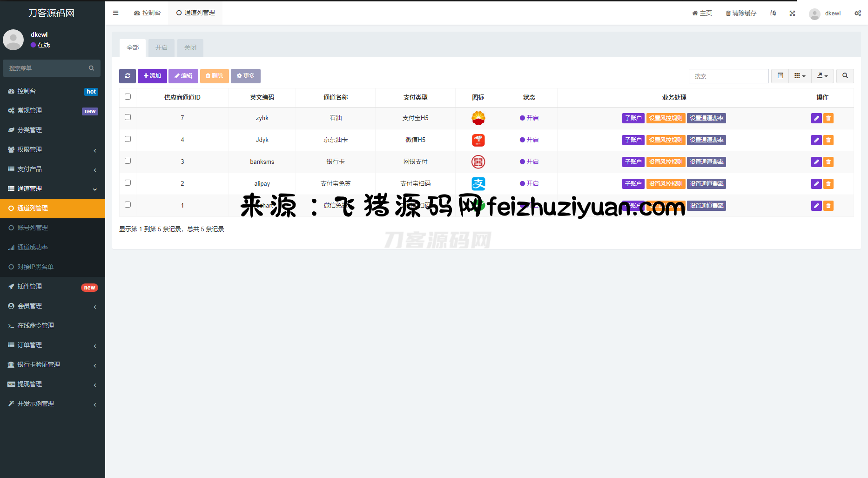The width and height of the screenshot is (868, 478).
Task: Switch to the 开启 filter tab
Action: coord(161,47)
